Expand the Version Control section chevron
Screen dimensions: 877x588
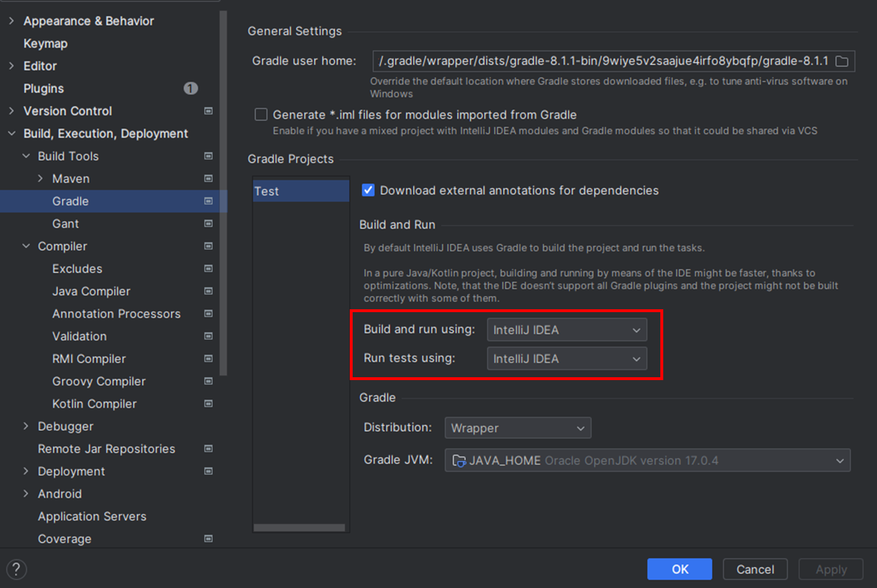tap(11, 111)
